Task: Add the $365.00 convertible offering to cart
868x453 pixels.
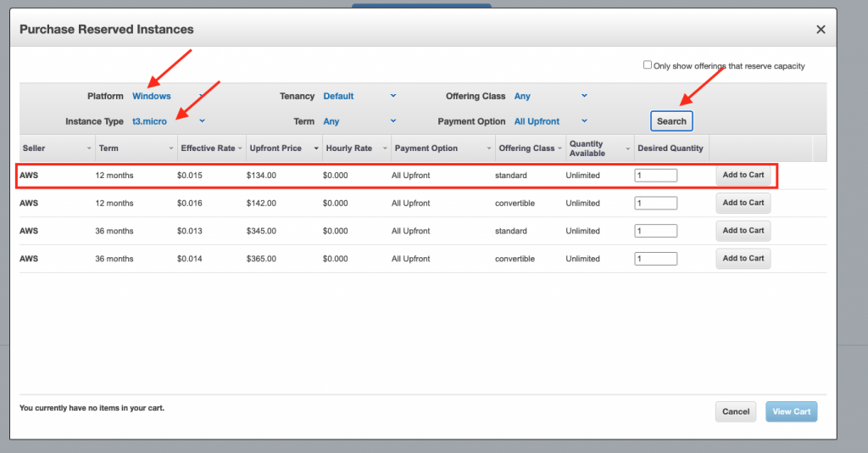Action: click(x=743, y=258)
